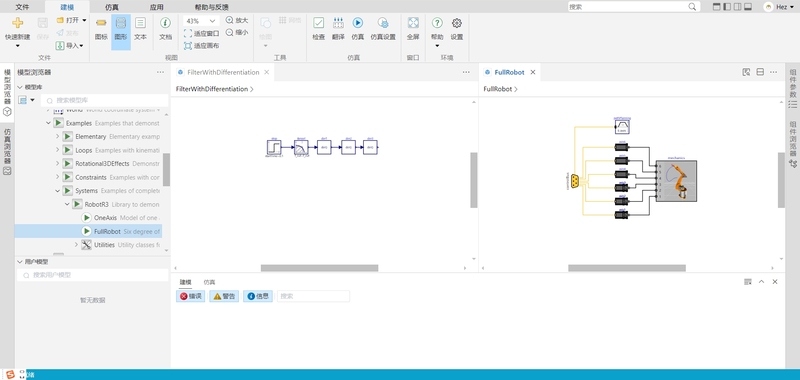Focus the 搜索用户模型 search field

93,275
